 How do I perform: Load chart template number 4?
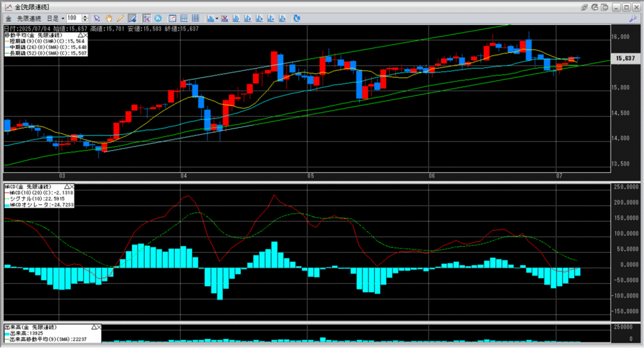pyautogui.click(x=270, y=18)
